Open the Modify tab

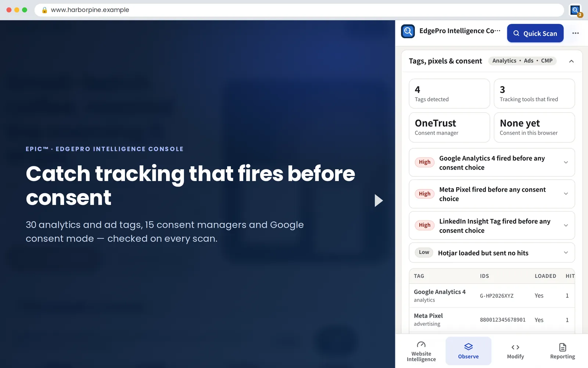pyautogui.click(x=515, y=351)
